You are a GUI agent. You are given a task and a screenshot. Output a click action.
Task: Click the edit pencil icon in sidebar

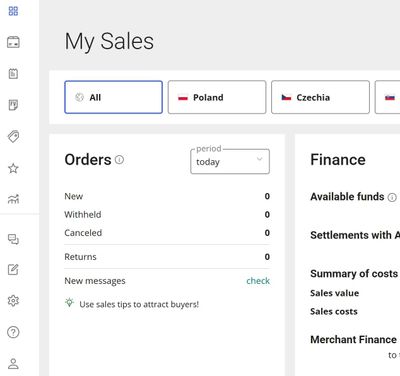pyautogui.click(x=13, y=269)
